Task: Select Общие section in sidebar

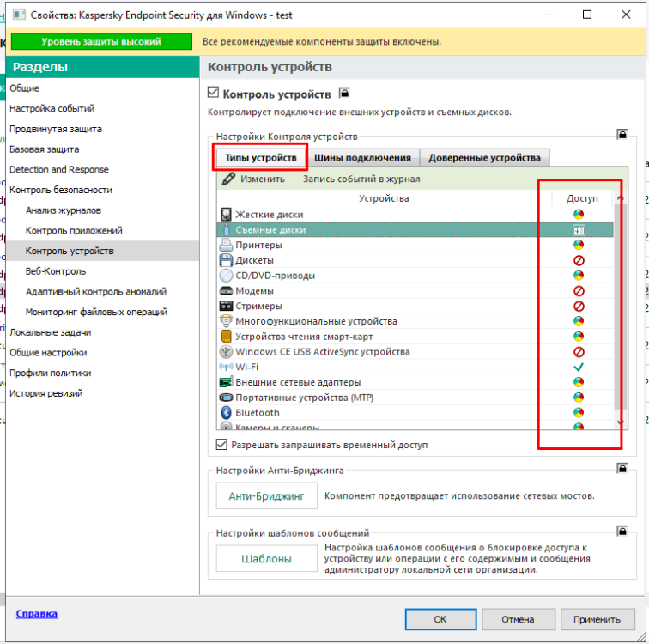Action: point(24,88)
